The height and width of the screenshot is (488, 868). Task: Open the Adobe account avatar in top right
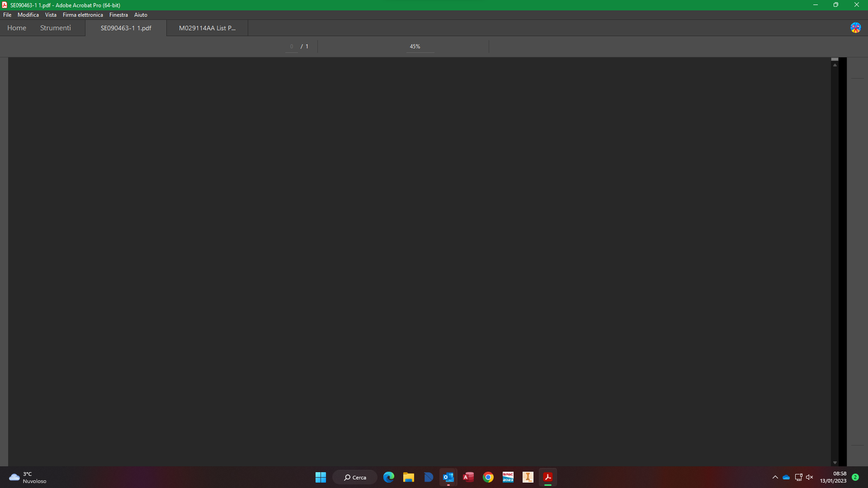click(856, 28)
